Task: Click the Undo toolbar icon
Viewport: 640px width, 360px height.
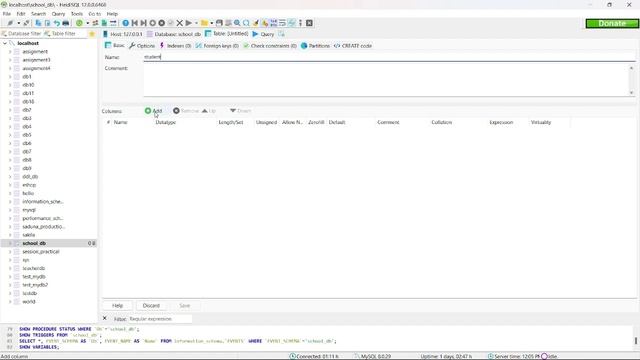Action: tap(57, 23)
